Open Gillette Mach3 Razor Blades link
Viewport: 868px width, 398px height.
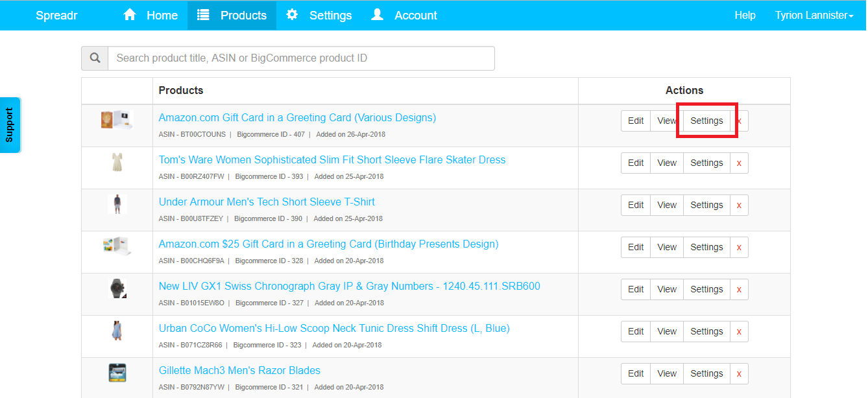click(x=239, y=370)
